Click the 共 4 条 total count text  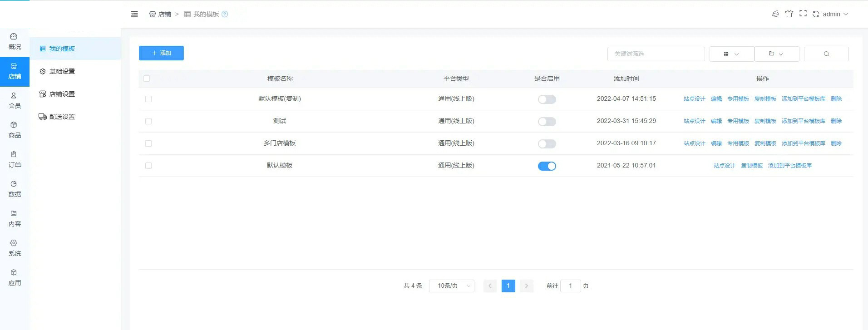pos(413,286)
